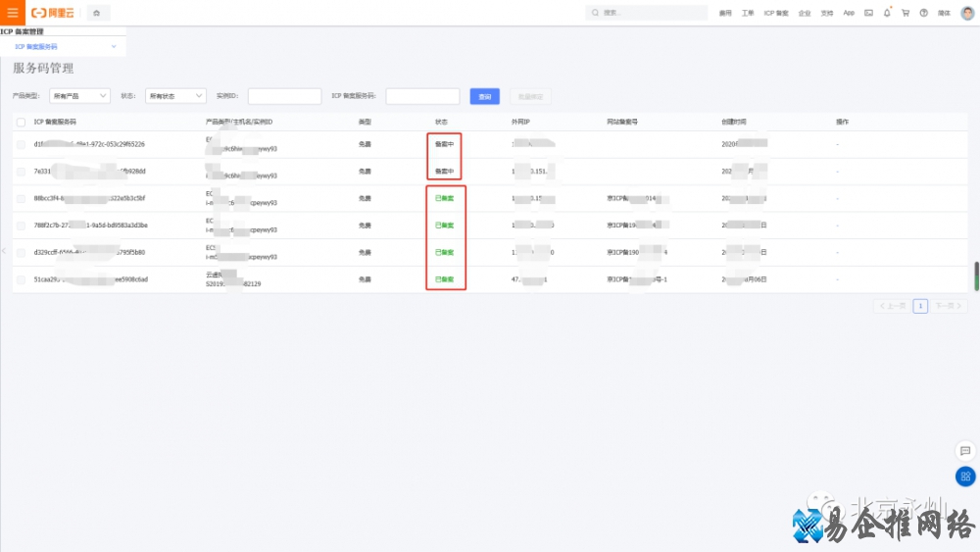This screenshot has width=980, height=552.
Task: Toggle the select-all header checkbox
Action: click(x=22, y=122)
